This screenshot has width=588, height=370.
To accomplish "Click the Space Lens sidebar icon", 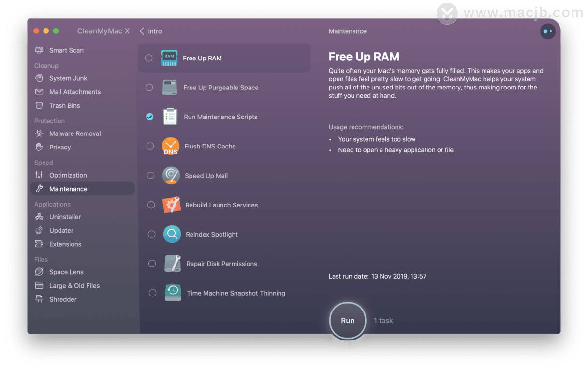I will point(39,272).
